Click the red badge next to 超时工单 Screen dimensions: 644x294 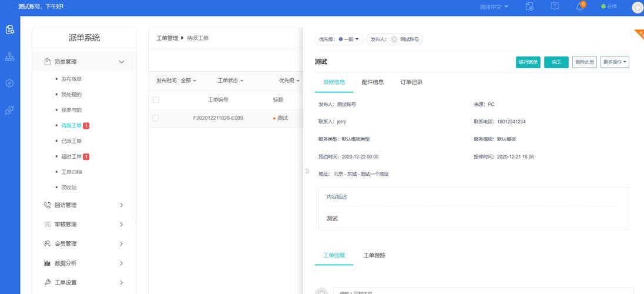point(86,156)
